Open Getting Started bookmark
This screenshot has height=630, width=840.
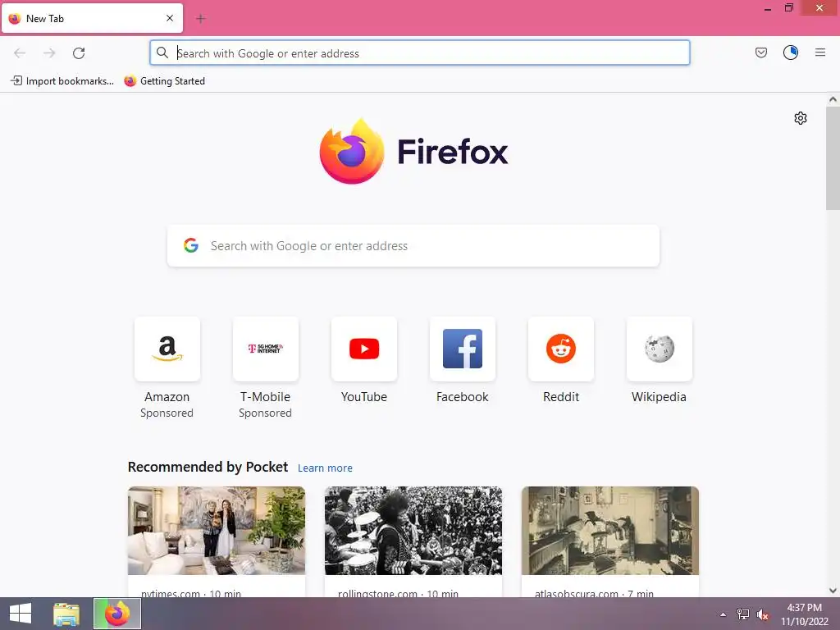pos(164,81)
